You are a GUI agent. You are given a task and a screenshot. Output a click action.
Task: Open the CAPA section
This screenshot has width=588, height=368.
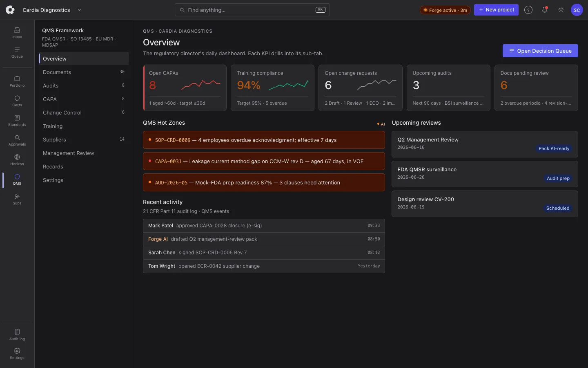pyautogui.click(x=84, y=99)
